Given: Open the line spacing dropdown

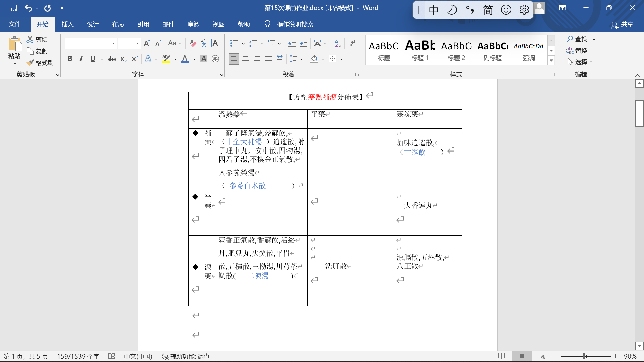Looking at the screenshot, I should pyautogui.click(x=296, y=59).
